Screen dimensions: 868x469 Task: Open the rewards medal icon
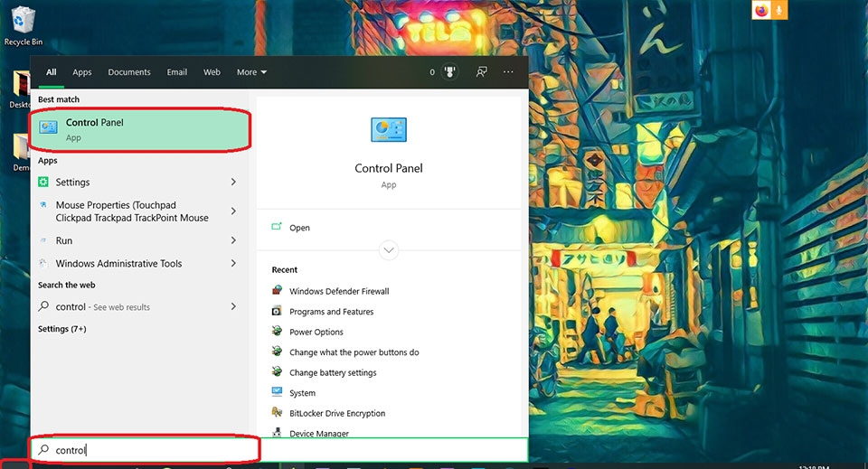coord(449,72)
